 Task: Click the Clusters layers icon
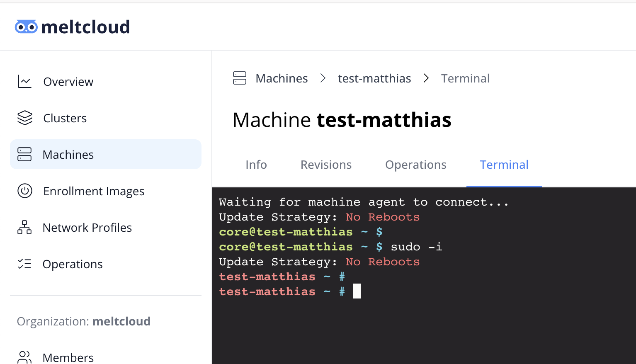pyautogui.click(x=24, y=118)
